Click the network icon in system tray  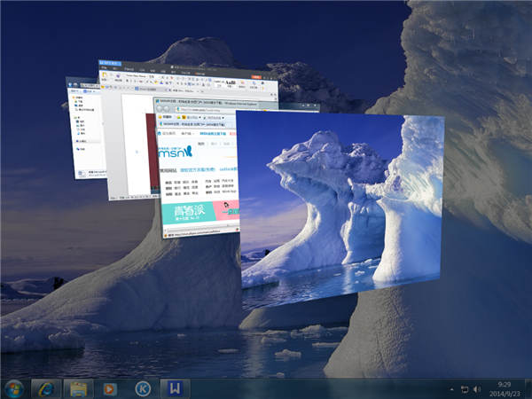(x=464, y=389)
